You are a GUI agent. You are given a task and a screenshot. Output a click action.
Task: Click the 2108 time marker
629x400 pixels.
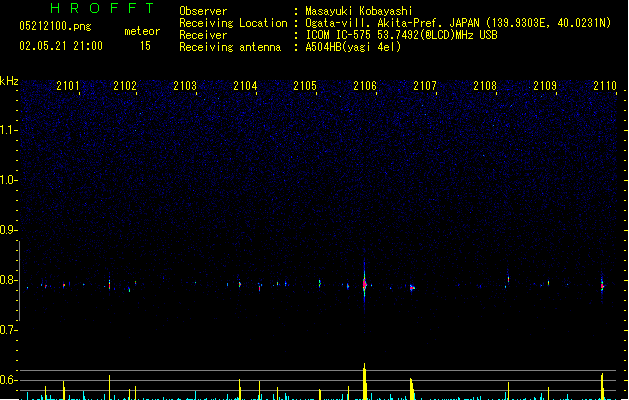click(485, 86)
